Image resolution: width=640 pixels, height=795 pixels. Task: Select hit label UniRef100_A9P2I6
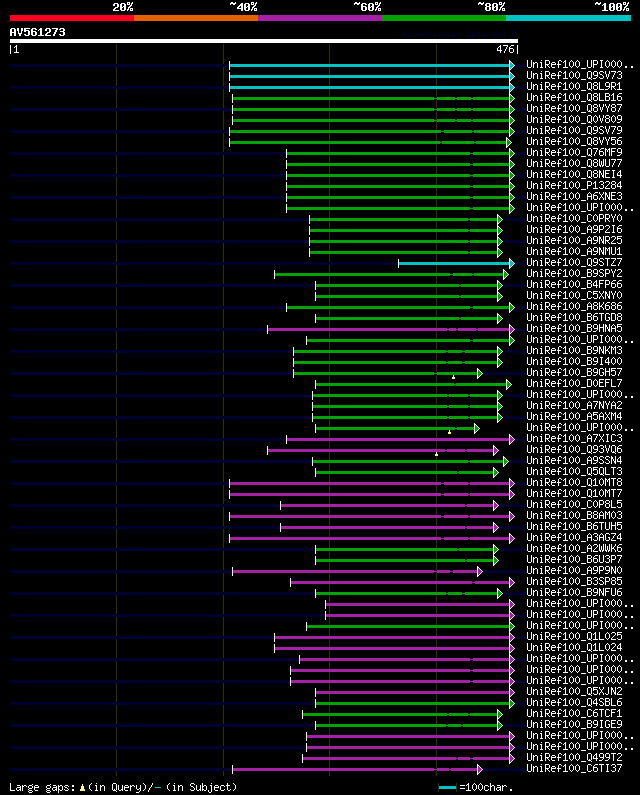pyautogui.click(x=574, y=230)
